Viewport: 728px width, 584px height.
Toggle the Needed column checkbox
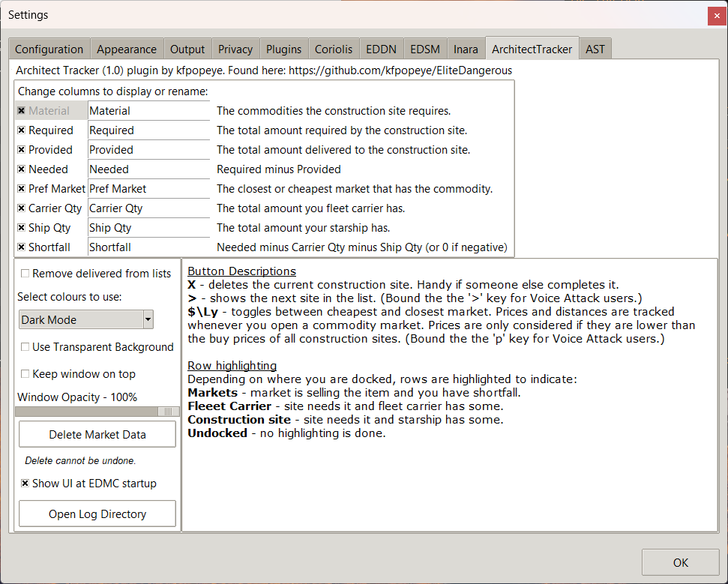coord(21,169)
